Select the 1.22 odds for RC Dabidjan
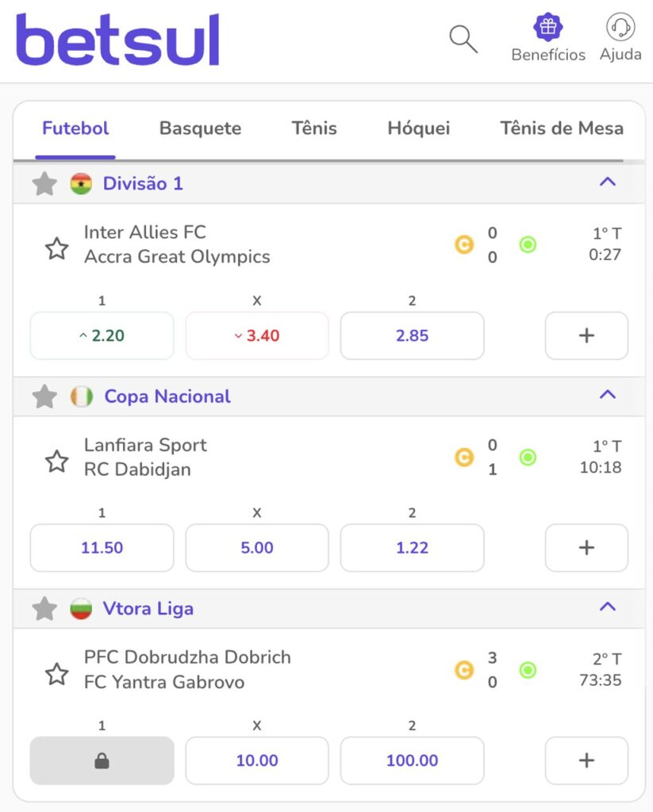 click(412, 548)
